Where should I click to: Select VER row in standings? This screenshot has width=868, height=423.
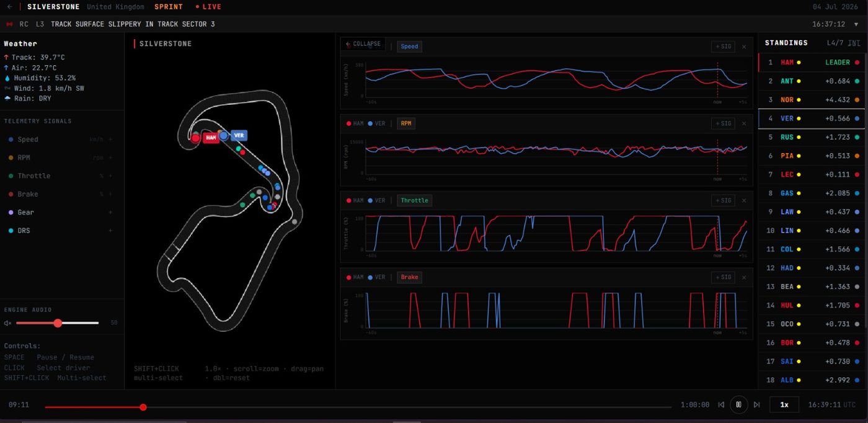[x=813, y=118]
